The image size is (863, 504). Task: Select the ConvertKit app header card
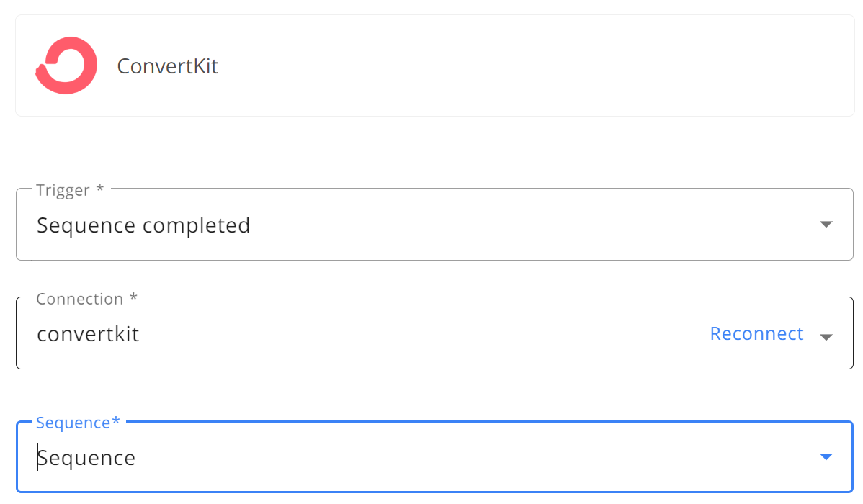pos(435,66)
